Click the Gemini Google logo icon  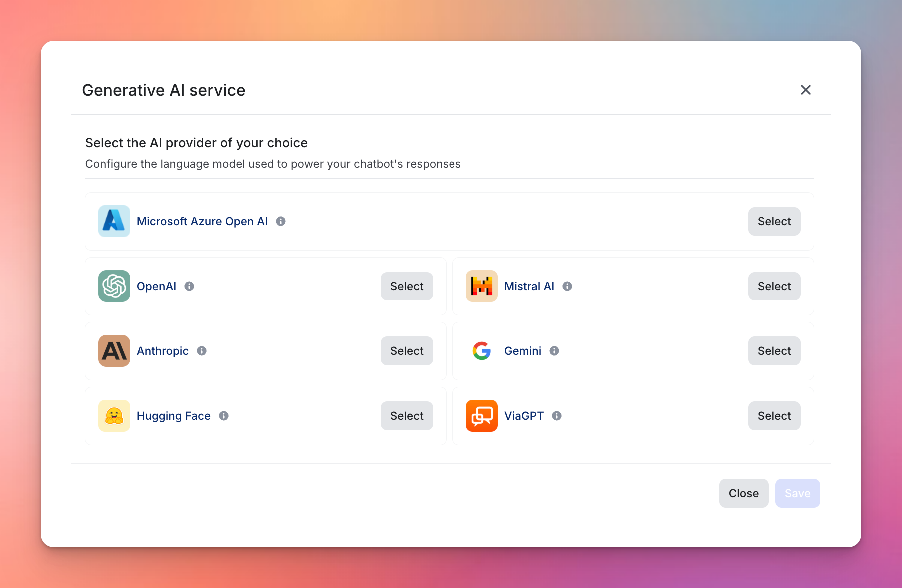(x=482, y=351)
